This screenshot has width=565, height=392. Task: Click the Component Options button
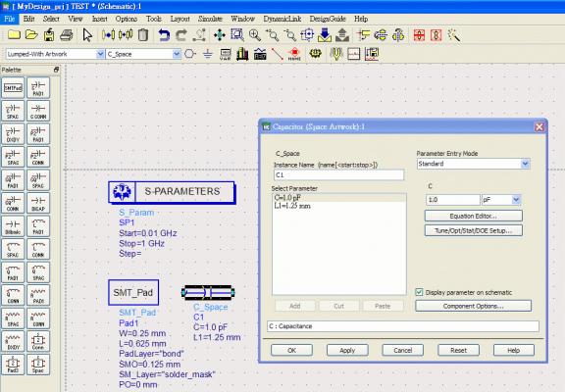coord(473,306)
